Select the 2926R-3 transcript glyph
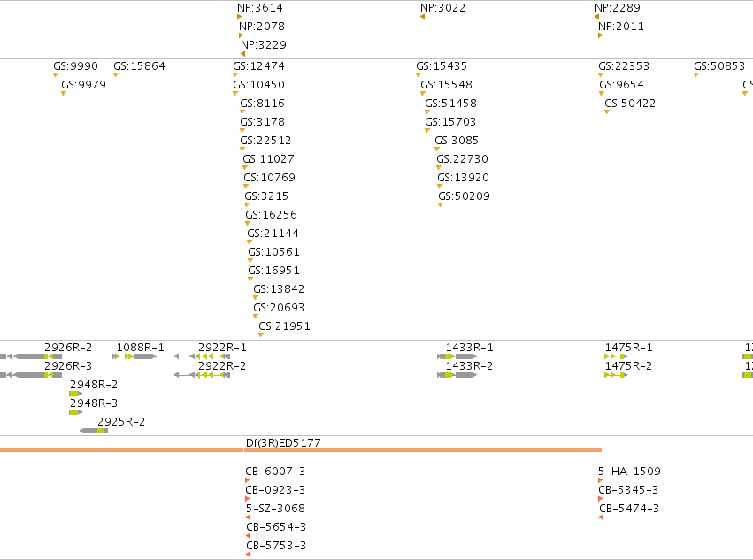This screenshot has width=753, height=560. [31, 375]
